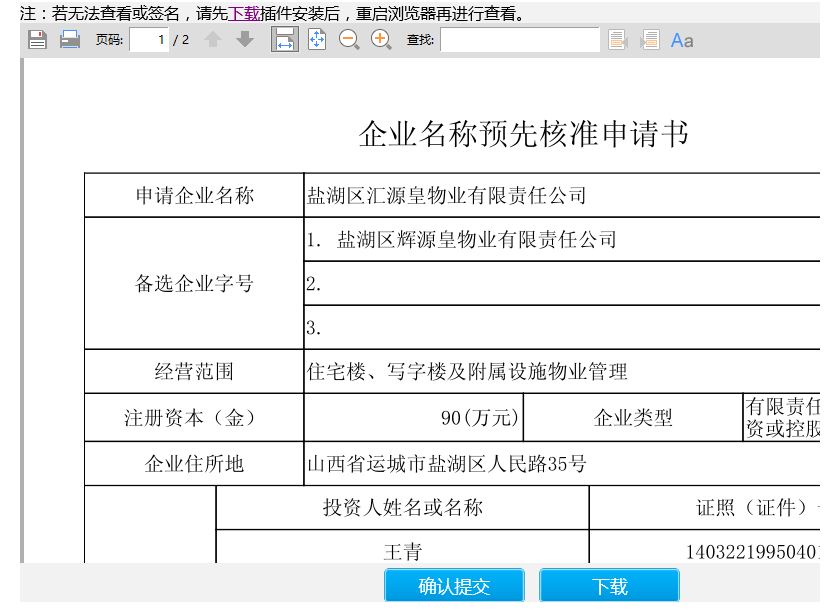Find previous search match icon
Image resolution: width=838 pixels, height=610 pixels.
[618, 40]
